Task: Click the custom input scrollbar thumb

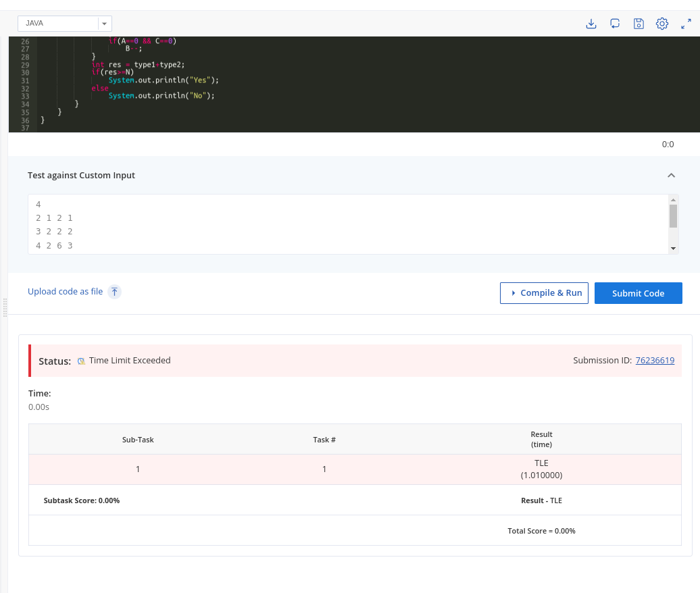Action: pos(673,216)
